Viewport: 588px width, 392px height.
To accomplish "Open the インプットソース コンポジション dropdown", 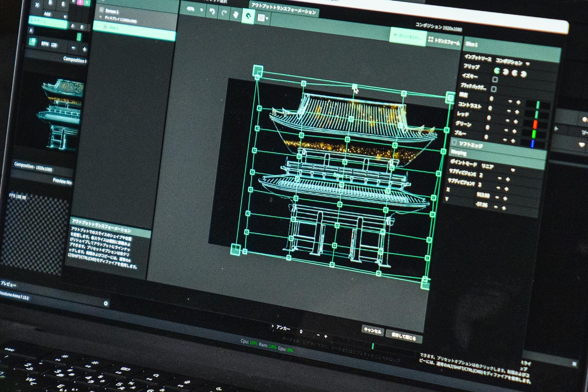I will (512, 62).
